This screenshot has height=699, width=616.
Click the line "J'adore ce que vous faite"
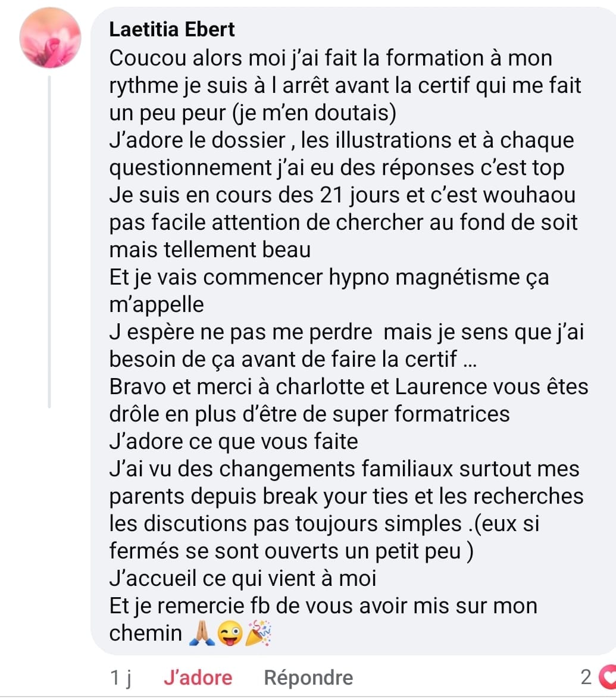coord(233,442)
